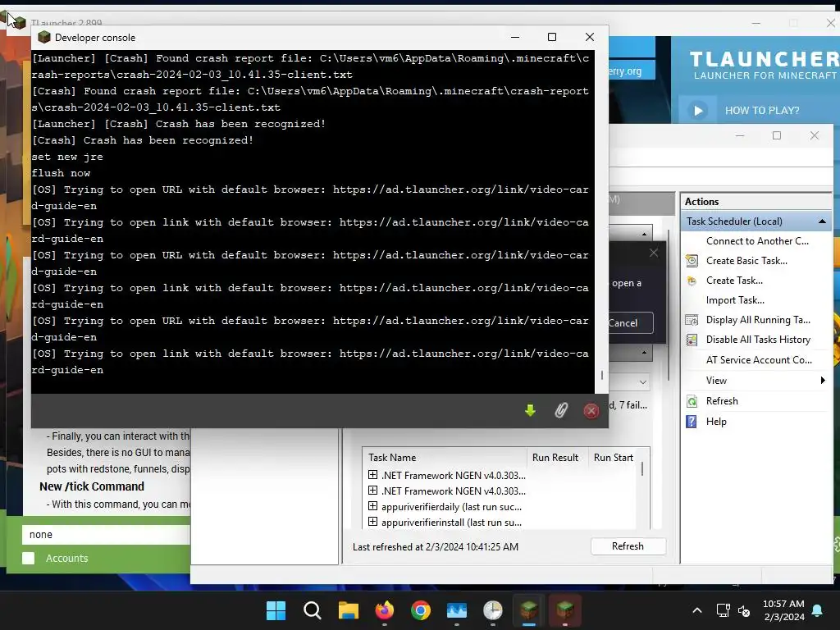The height and width of the screenshot is (630, 840).
Task: Toggle the Accounts checkbox in TLauncher
Action: [29, 558]
